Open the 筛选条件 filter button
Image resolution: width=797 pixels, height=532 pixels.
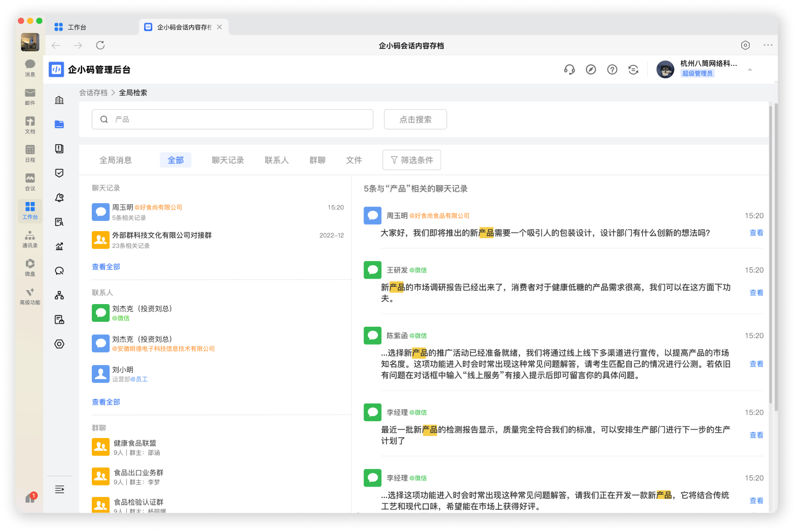[411, 160]
